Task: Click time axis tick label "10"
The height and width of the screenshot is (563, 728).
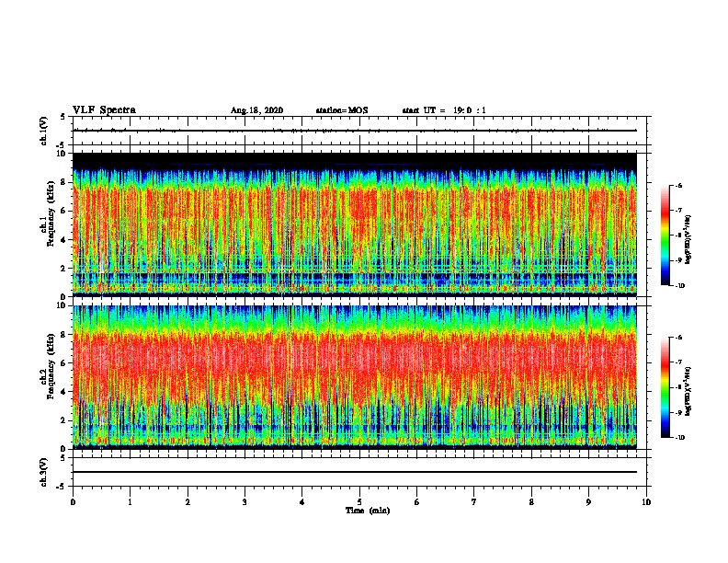Action: 646,502
